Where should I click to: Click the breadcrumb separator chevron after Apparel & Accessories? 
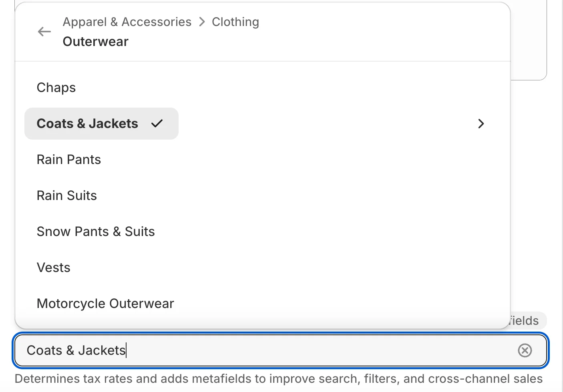click(202, 22)
